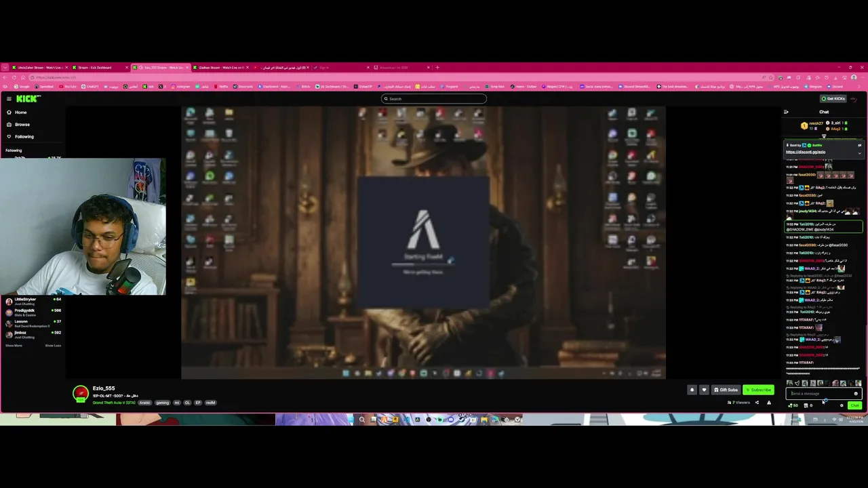Click the Get KICKs button
The height and width of the screenshot is (488, 868).
click(833, 99)
